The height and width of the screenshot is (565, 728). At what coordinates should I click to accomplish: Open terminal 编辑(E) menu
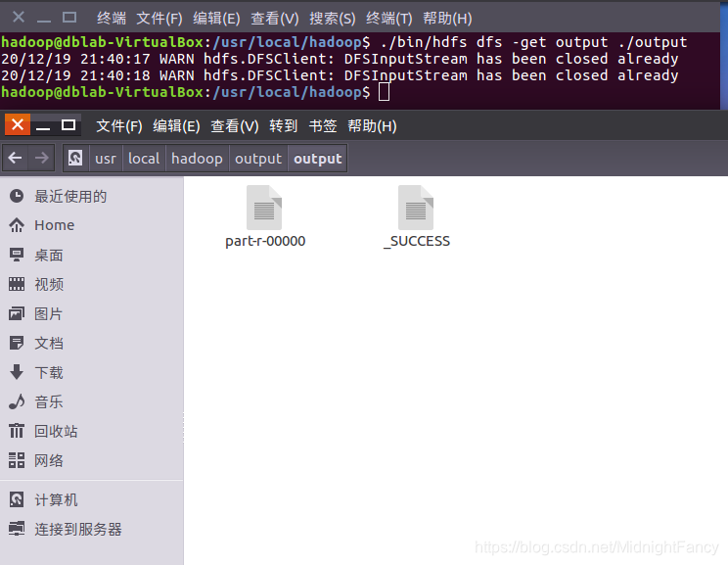click(x=216, y=19)
